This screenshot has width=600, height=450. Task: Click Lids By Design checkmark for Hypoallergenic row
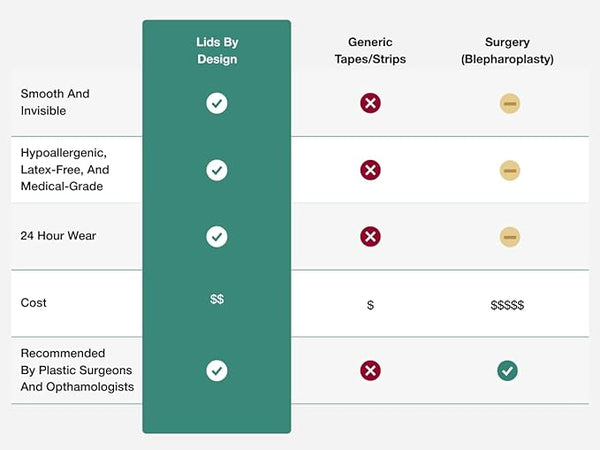pos(217,170)
